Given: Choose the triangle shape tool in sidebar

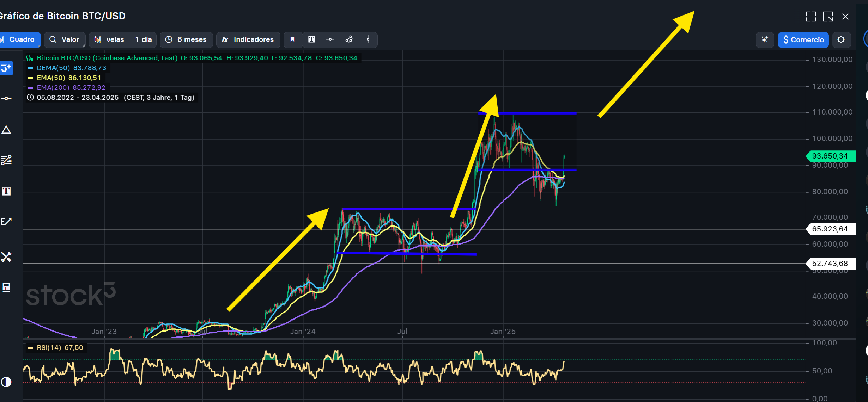Looking at the screenshot, I should 6,130.
